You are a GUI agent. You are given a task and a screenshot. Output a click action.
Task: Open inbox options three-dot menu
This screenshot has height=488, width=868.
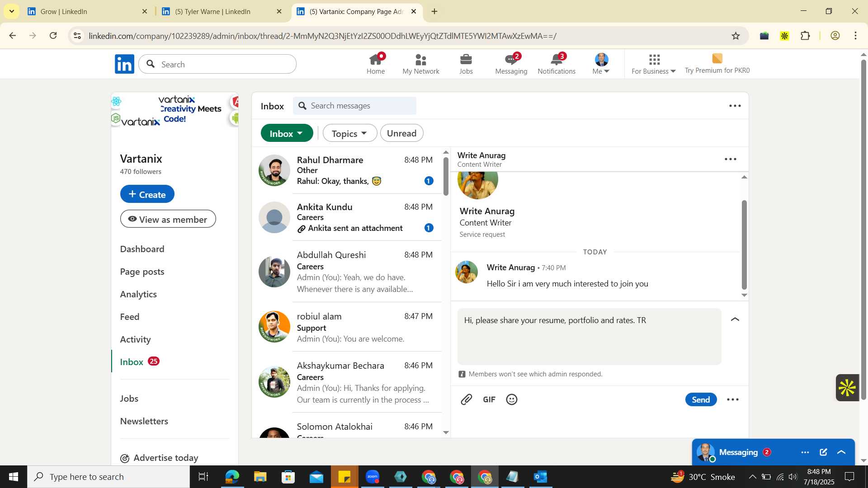[x=735, y=106]
